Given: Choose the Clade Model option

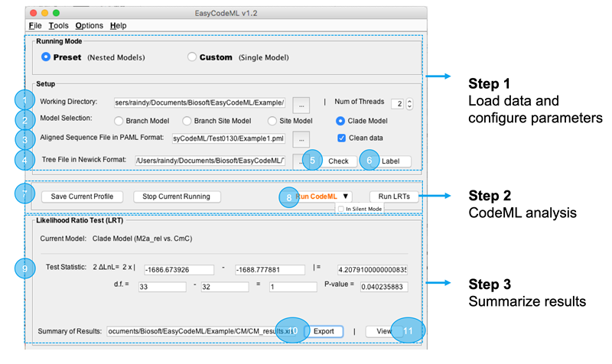Looking at the screenshot, I should point(340,121).
